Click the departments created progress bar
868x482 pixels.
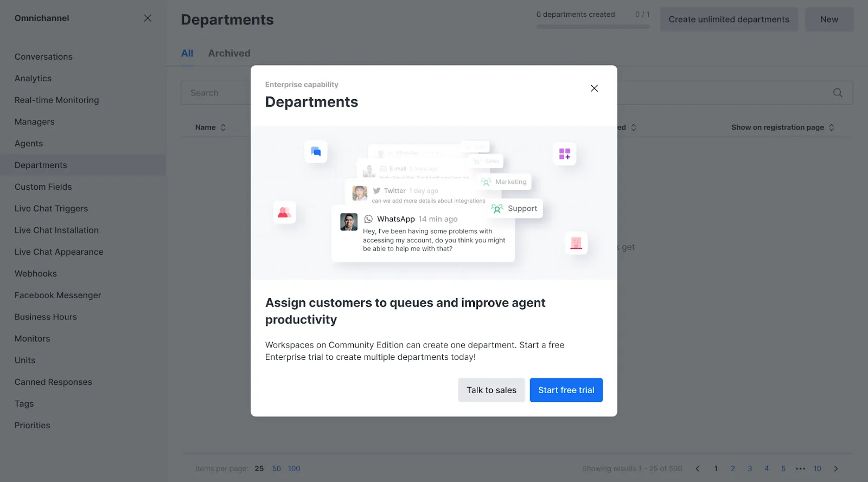coord(593,27)
